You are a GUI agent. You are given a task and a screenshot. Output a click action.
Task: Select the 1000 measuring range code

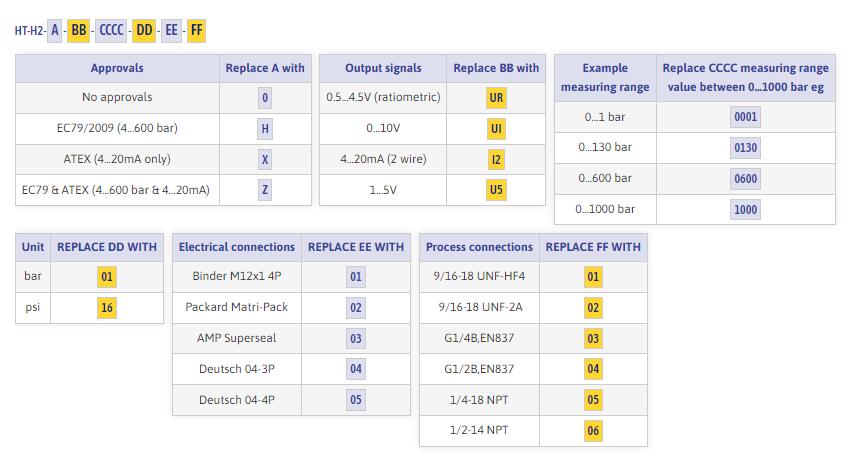[x=746, y=210]
